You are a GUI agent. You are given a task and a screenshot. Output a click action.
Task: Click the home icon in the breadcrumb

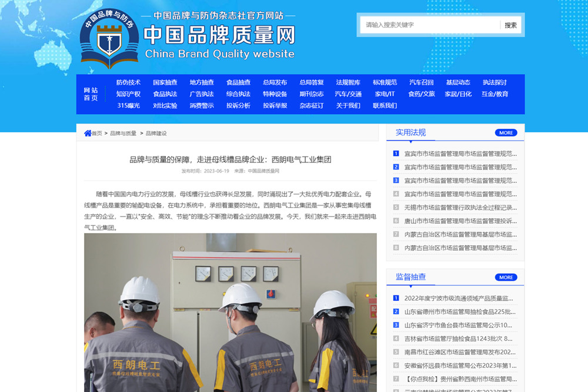[x=88, y=133]
